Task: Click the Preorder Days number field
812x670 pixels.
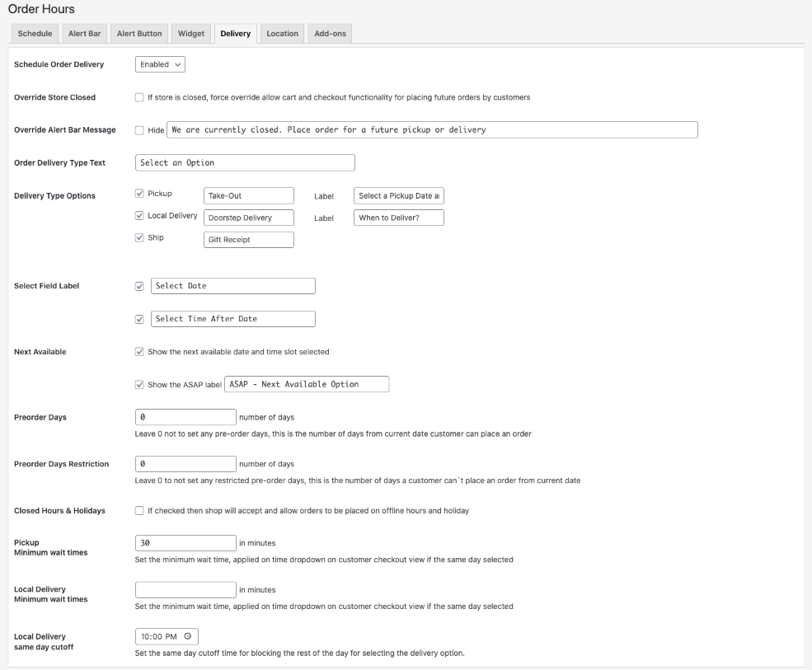Action: click(185, 417)
